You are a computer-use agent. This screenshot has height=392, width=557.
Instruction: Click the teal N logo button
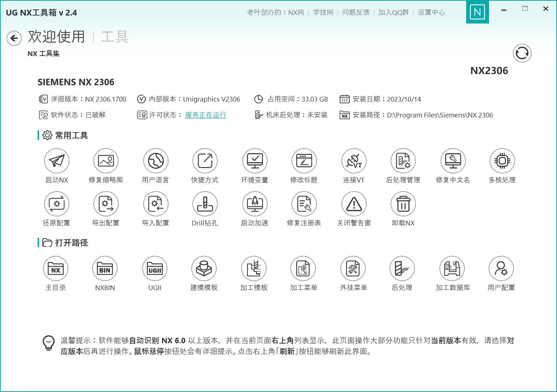(477, 12)
